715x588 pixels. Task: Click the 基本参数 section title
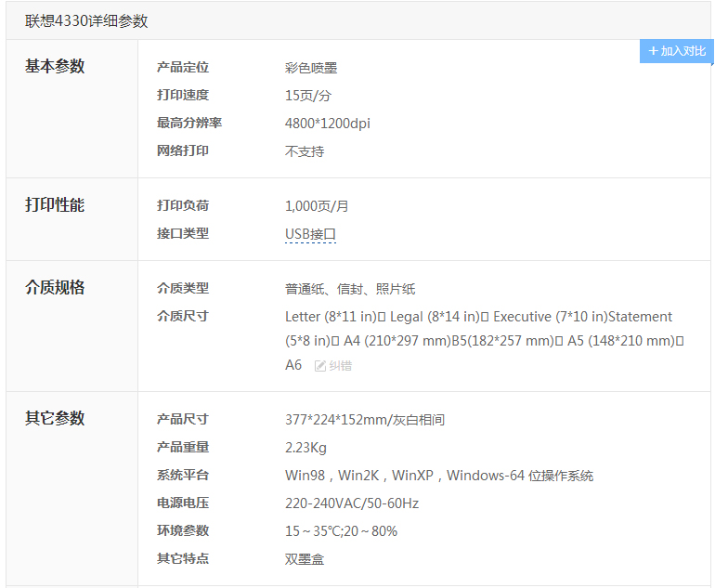coord(55,66)
